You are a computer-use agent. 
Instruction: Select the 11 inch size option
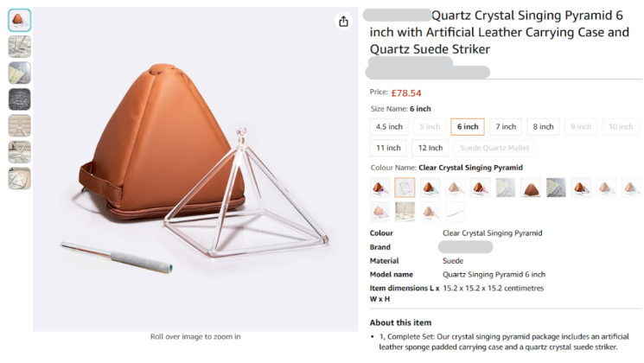click(388, 148)
